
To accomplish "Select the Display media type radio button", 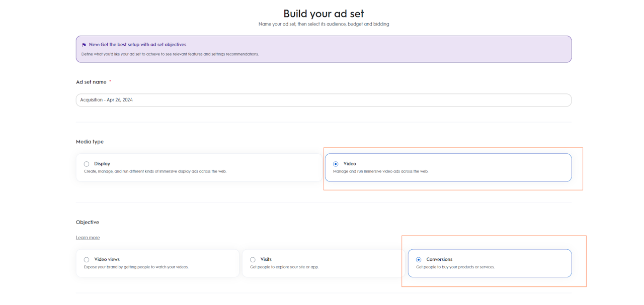I will click(x=87, y=164).
